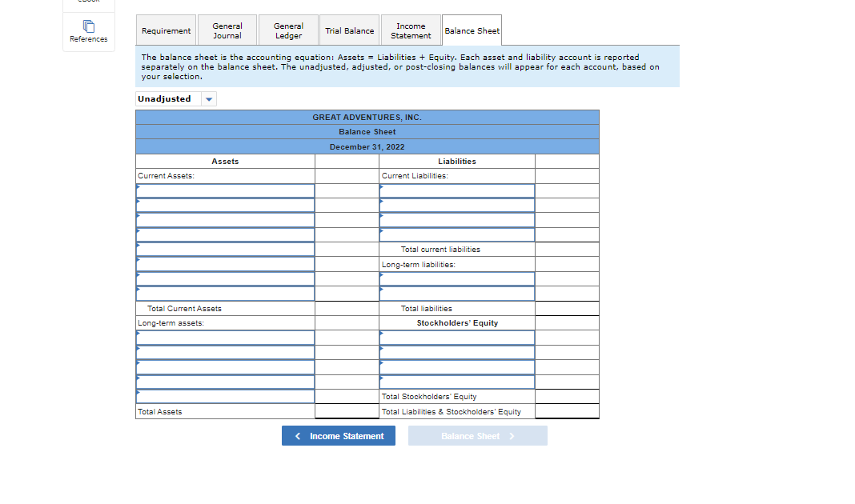This screenshot has width=855, height=504.
Task: Click the 'Current Assets:' label
Action: 166,176
